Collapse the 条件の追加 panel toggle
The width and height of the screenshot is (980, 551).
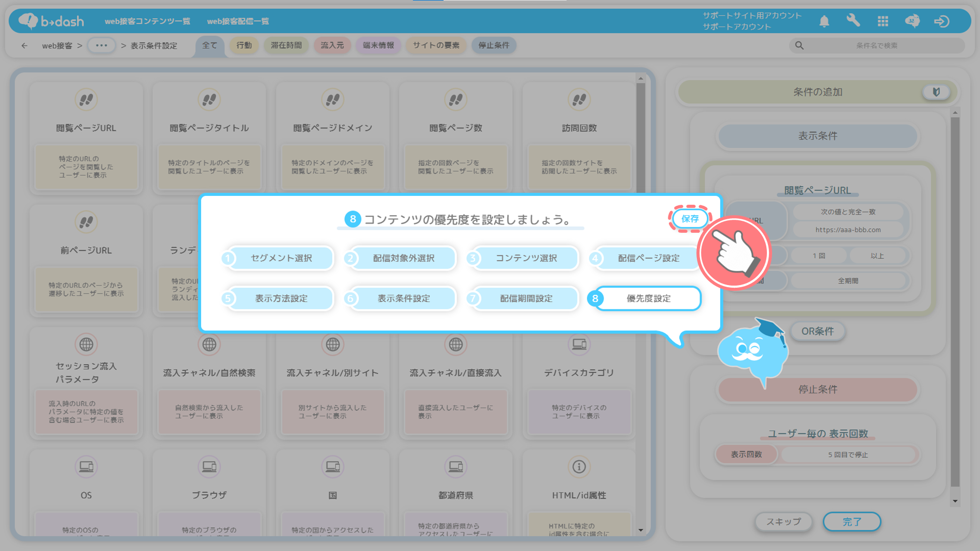tap(936, 92)
